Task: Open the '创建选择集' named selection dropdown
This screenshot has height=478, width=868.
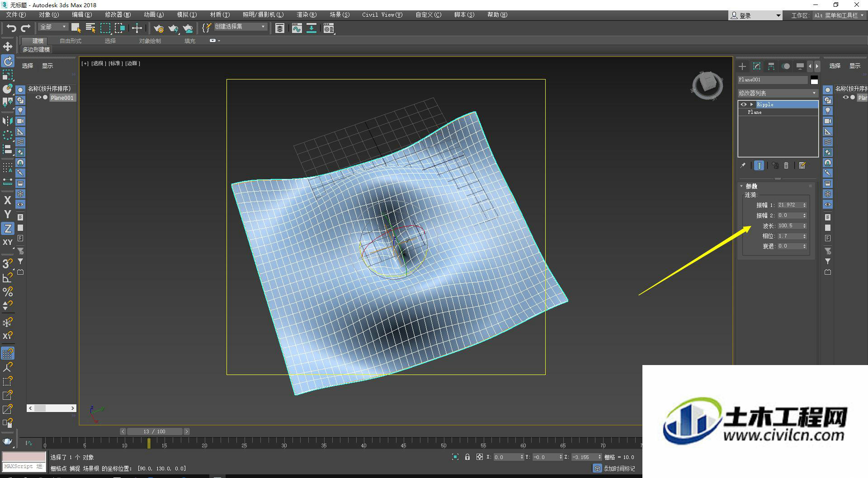Action: click(x=240, y=27)
